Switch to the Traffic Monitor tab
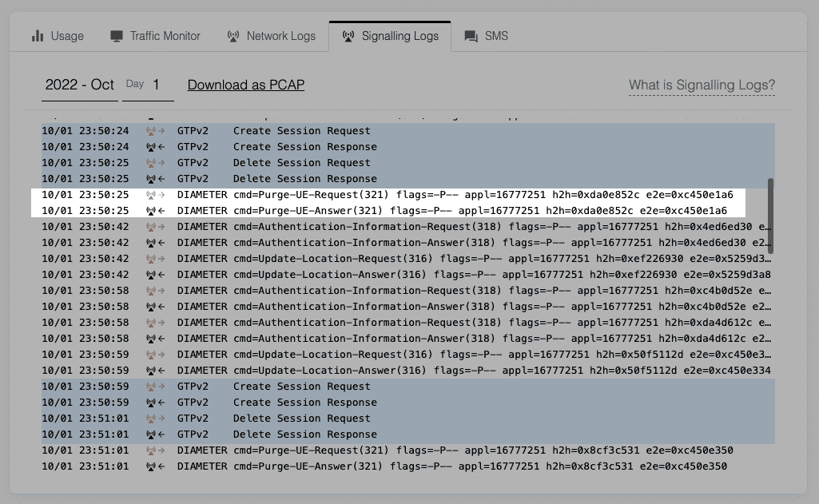This screenshot has width=819, height=504. coord(155,36)
